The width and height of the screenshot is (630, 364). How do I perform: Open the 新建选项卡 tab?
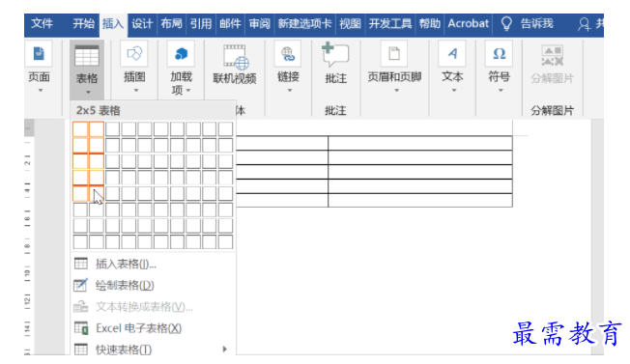pos(305,24)
